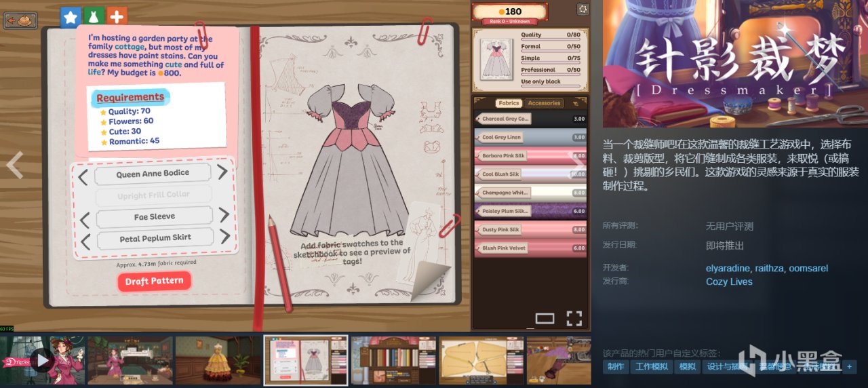Expand the screenshot to fullscreen
Screen dimensions: 868x388
574,318
